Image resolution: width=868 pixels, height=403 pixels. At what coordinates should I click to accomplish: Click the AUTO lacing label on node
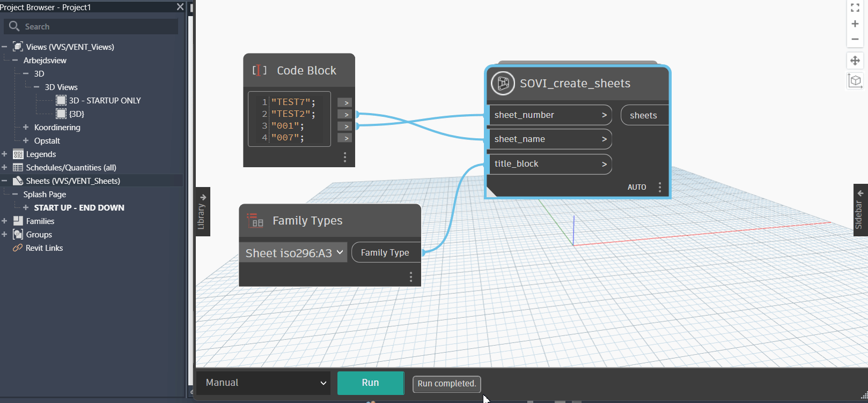[637, 187]
